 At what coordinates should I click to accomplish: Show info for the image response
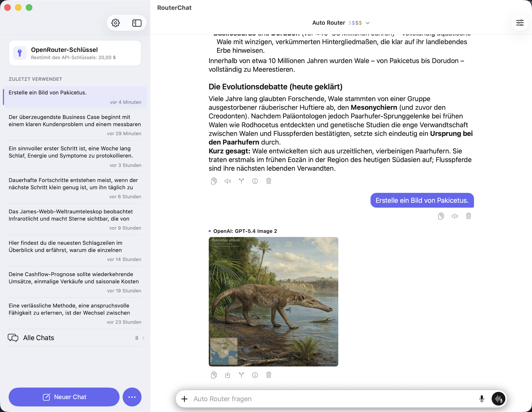point(255,375)
